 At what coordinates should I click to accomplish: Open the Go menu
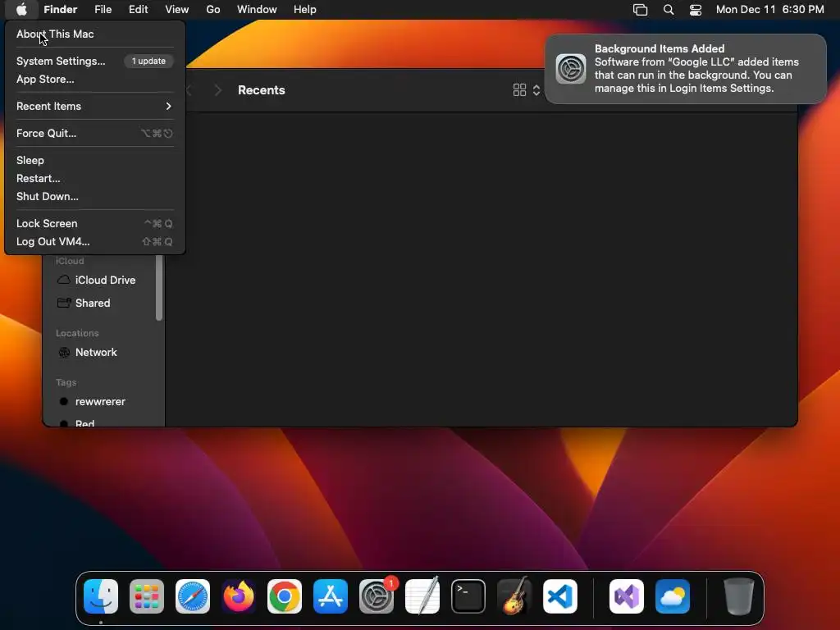point(213,10)
